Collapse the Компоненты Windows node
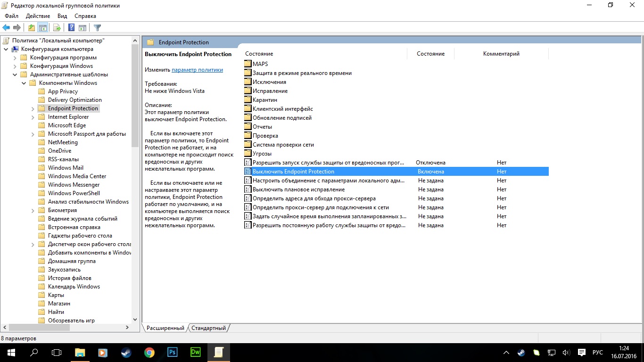This screenshot has height=362, width=644. click(x=24, y=83)
